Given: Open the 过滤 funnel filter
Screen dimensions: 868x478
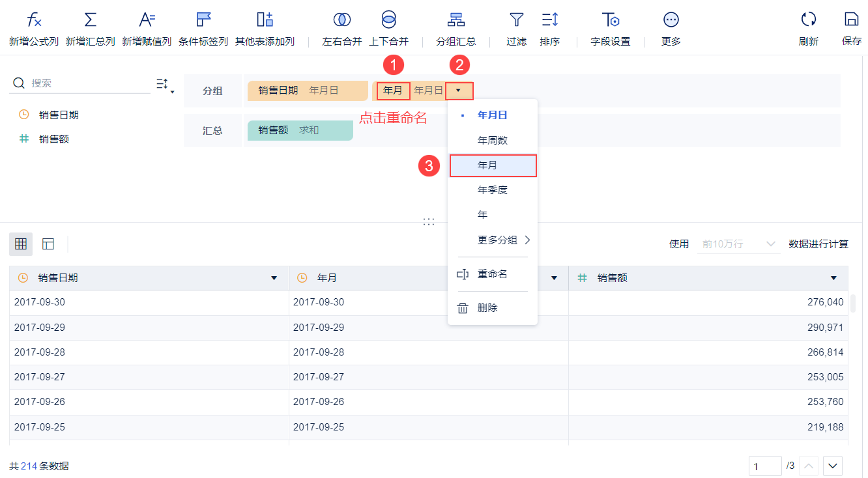Looking at the screenshot, I should click(516, 20).
